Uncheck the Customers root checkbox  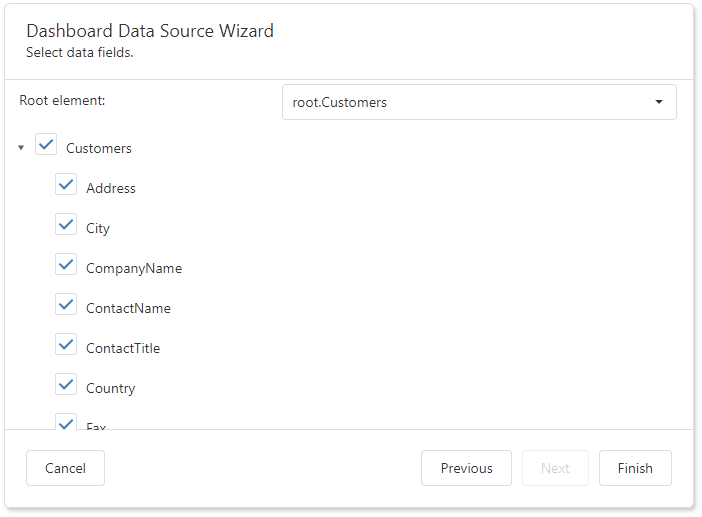[x=46, y=145]
